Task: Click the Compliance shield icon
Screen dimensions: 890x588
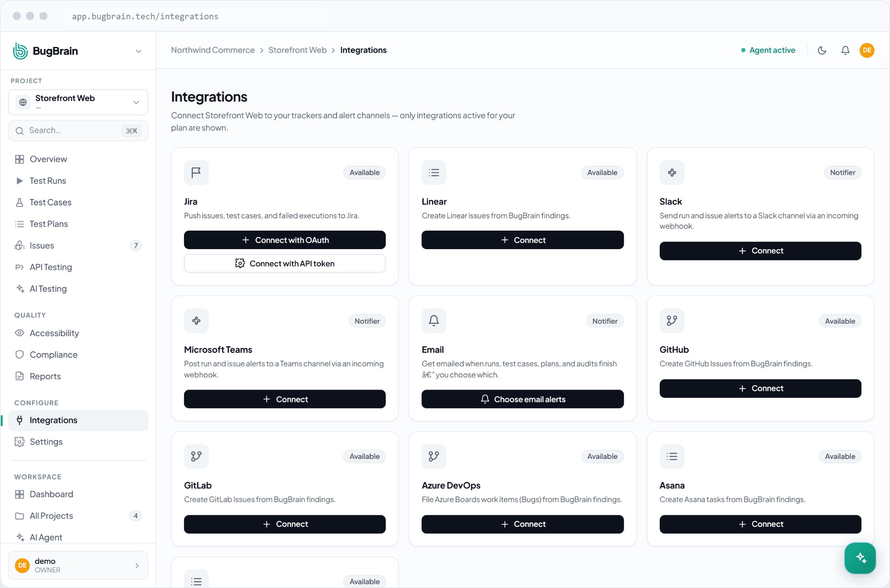Action: point(20,355)
